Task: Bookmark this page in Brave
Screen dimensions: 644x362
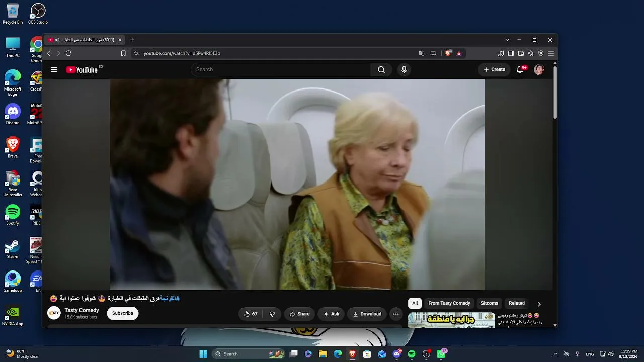Action: click(x=123, y=53)
